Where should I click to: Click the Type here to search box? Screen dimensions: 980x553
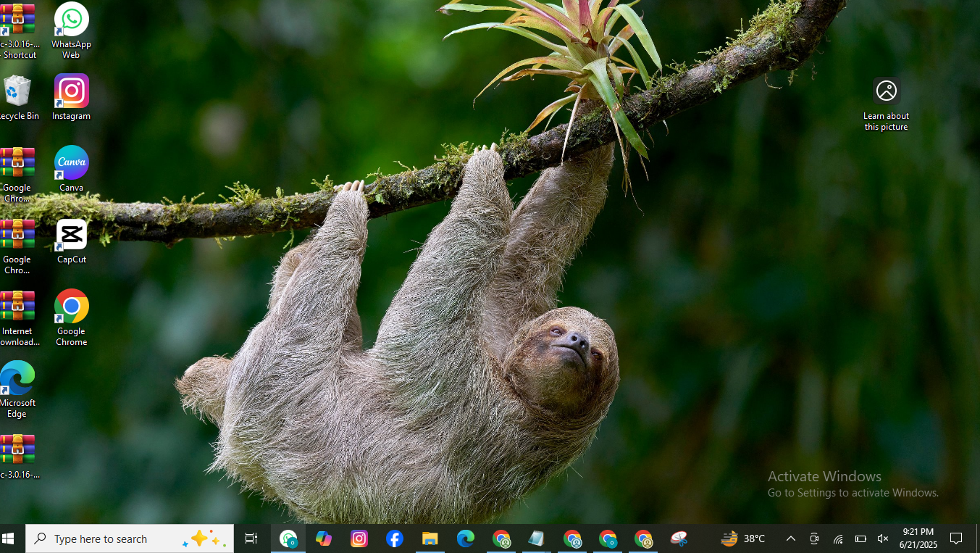pyautogui.click(x=109, y=539)
